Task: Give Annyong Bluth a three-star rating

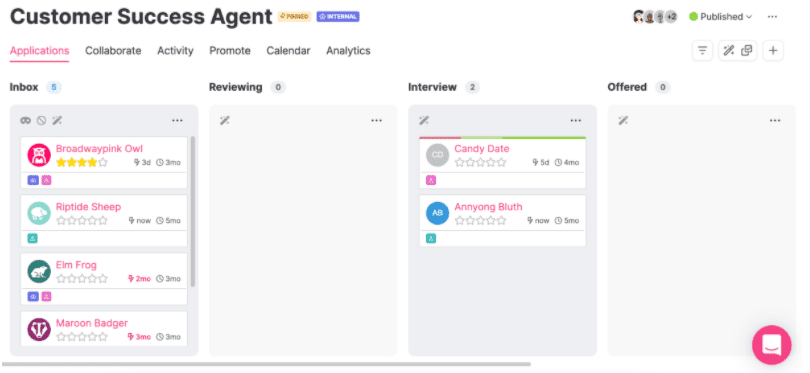Action: coord(480,221)
